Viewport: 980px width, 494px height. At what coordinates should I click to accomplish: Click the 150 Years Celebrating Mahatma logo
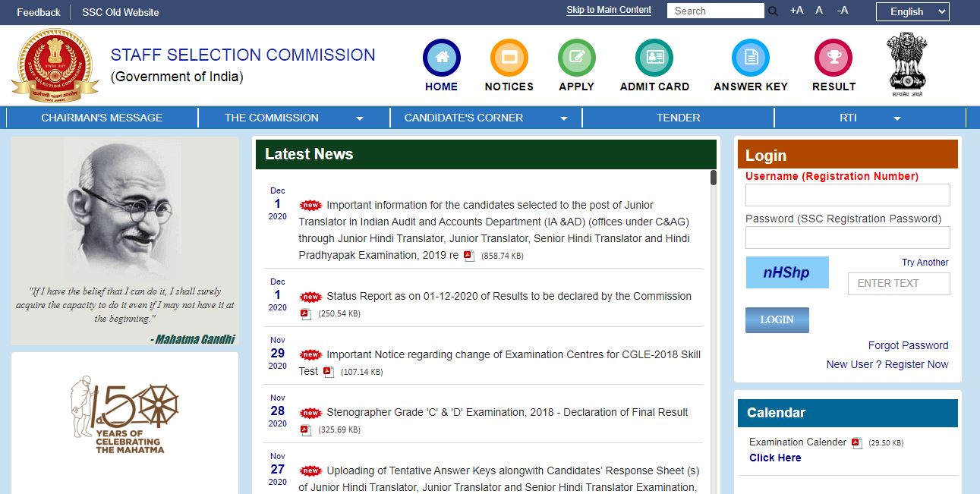(x=124, y=416)
